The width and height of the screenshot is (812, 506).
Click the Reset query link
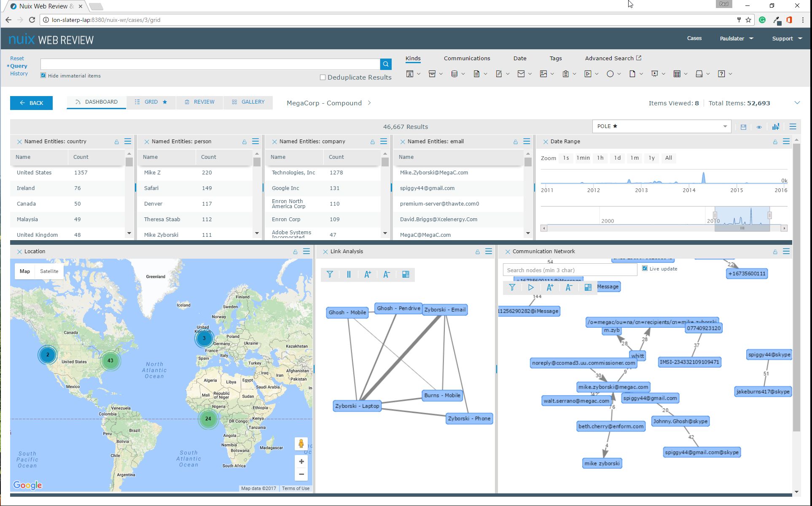coord(17,59)
